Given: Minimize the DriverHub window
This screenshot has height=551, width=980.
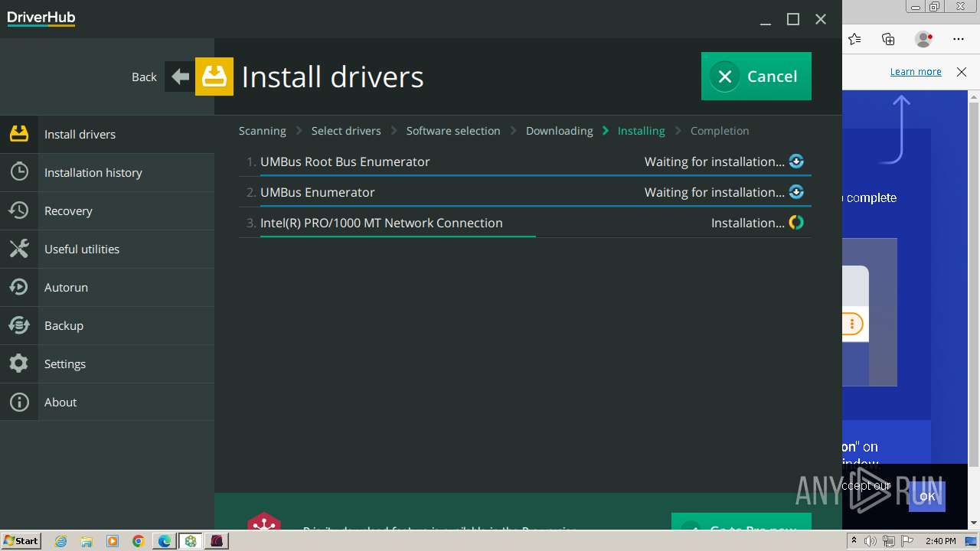Looking at the screenshot, I should pyautogui.click(x=766, y=20).
